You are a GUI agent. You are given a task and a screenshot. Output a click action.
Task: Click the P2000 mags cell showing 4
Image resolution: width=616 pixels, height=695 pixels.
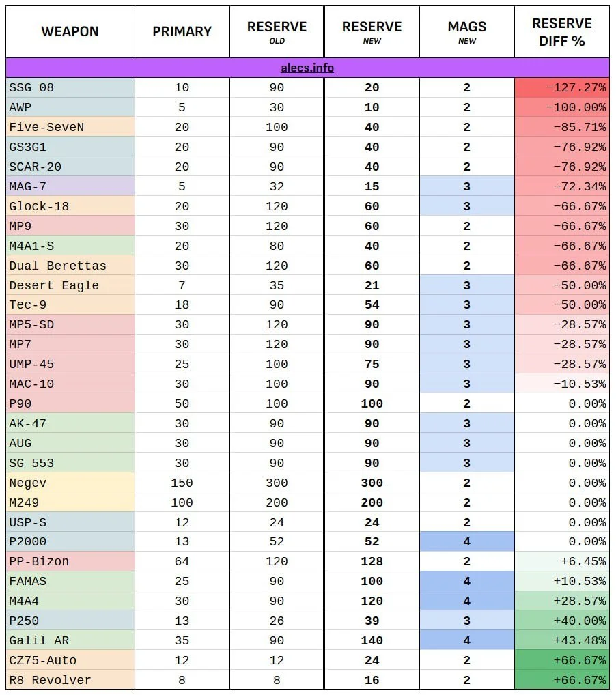click(x=467, y=541)
